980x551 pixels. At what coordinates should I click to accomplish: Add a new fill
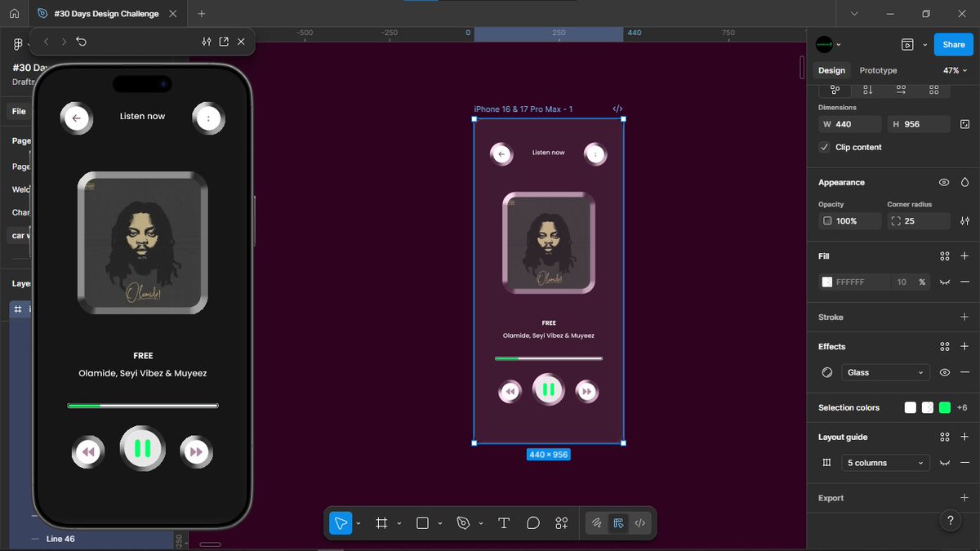(x=964, y=256)
